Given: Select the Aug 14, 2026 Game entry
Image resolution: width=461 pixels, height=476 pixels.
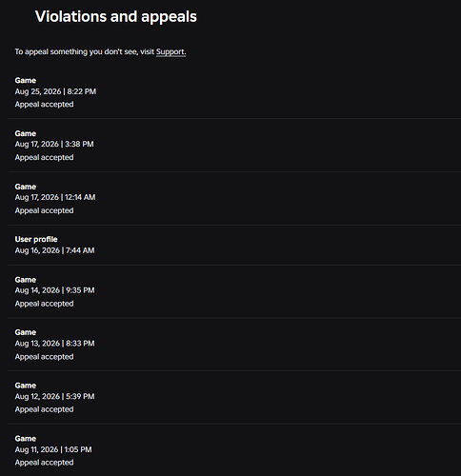Looking at the screenshot, I should [x=234, y=291].
